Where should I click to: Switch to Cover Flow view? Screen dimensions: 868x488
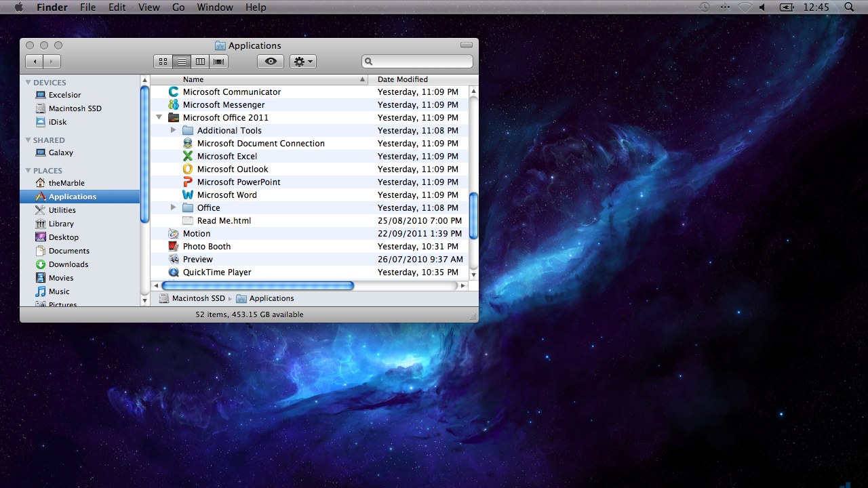[218, 62]
